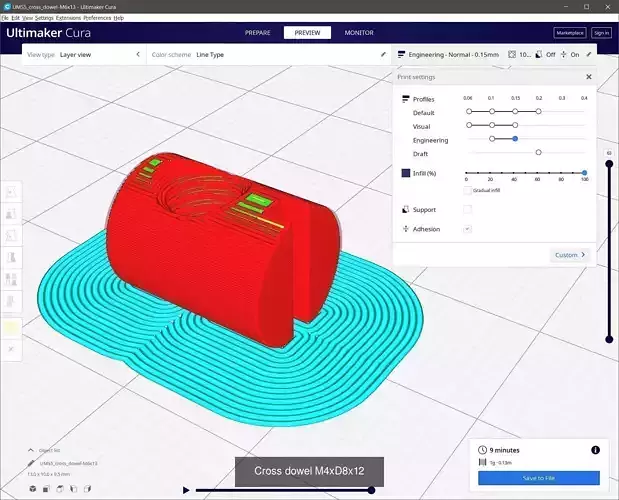Open the Settings menu
Image resolution: width=619 pixels, height=500 pixels.
click(44, 18)
